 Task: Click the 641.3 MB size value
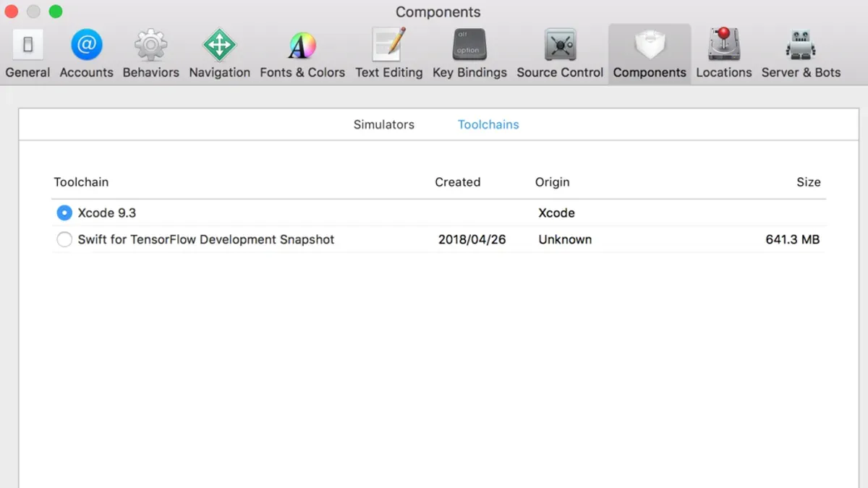[792, 239]
